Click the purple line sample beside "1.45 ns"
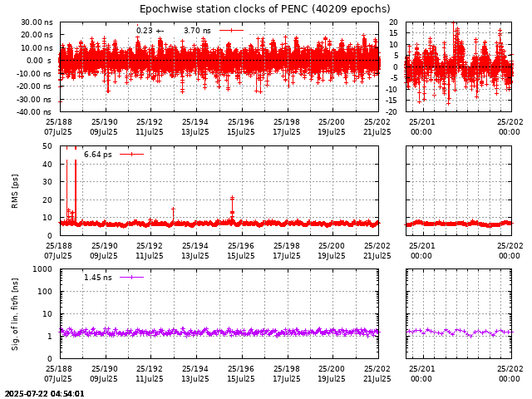532x399 pixels. [131, 278]
